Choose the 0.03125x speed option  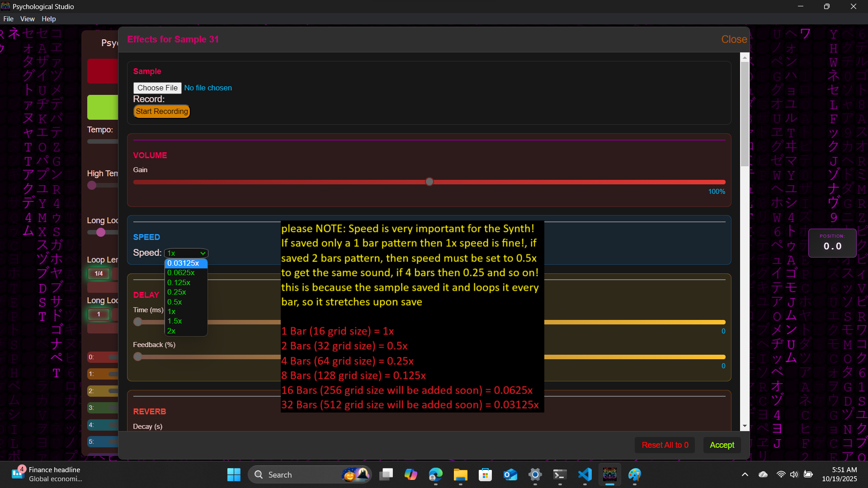click(183, 263)
